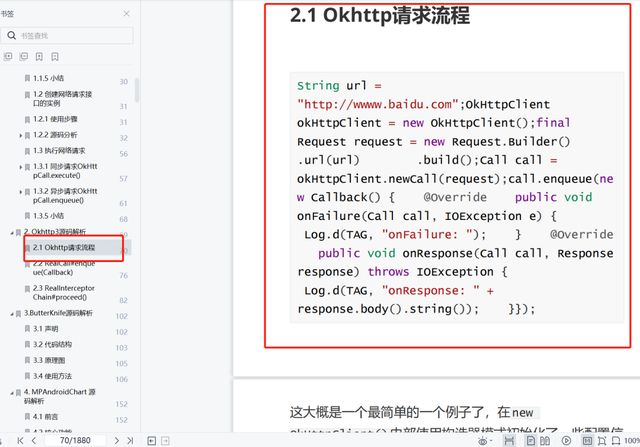640x447 pixels.
Task: Open bookmark 3.1 声明
Action: point(46,329)
